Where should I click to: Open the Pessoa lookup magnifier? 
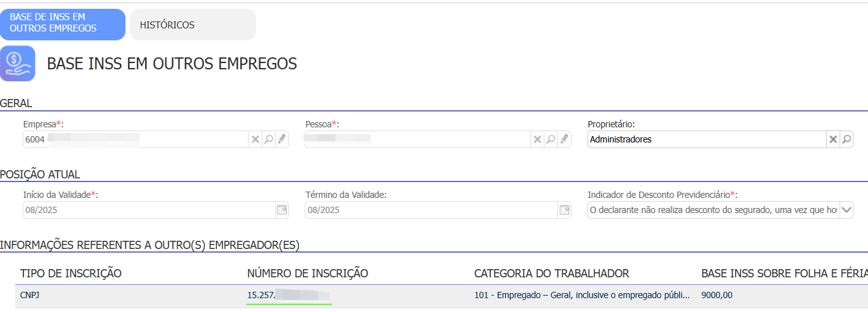click(x=551, y=139)
